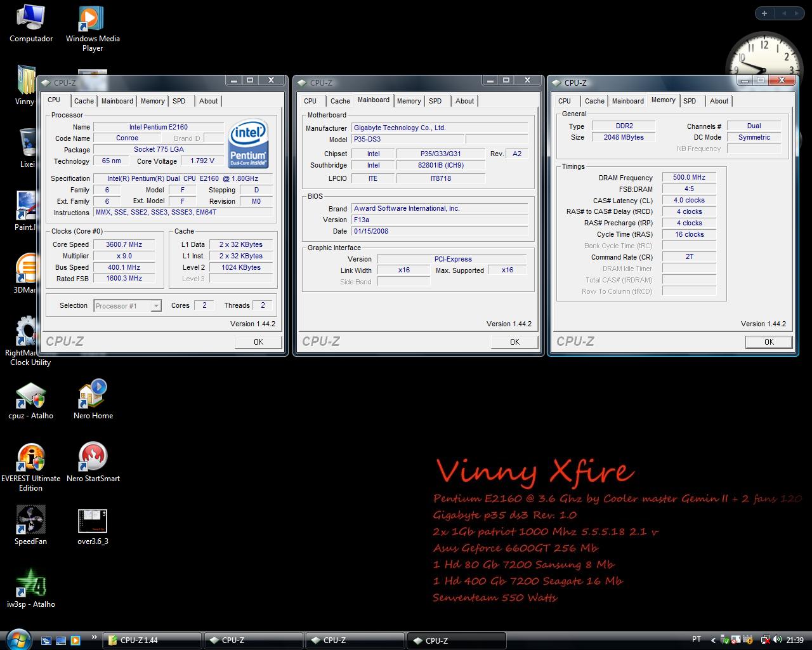The image size is (812, 650).
Task: Open Nero StartSmart desktop icon
Action: tap(93, 462)
